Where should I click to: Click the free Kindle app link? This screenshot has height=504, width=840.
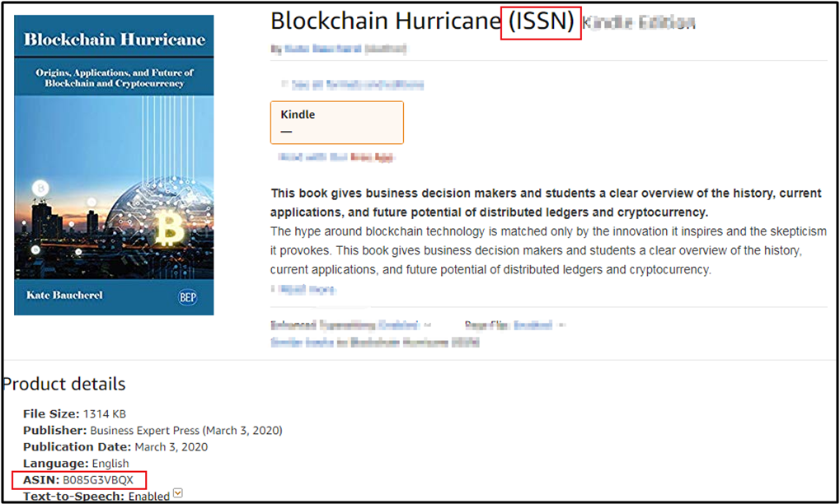(x=336, y=157)
